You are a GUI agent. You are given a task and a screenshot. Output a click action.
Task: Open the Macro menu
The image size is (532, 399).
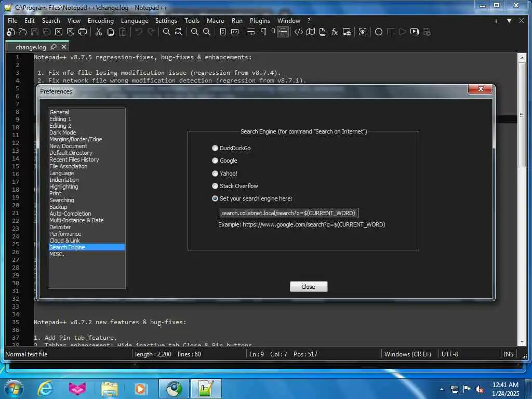click(216, 21)
